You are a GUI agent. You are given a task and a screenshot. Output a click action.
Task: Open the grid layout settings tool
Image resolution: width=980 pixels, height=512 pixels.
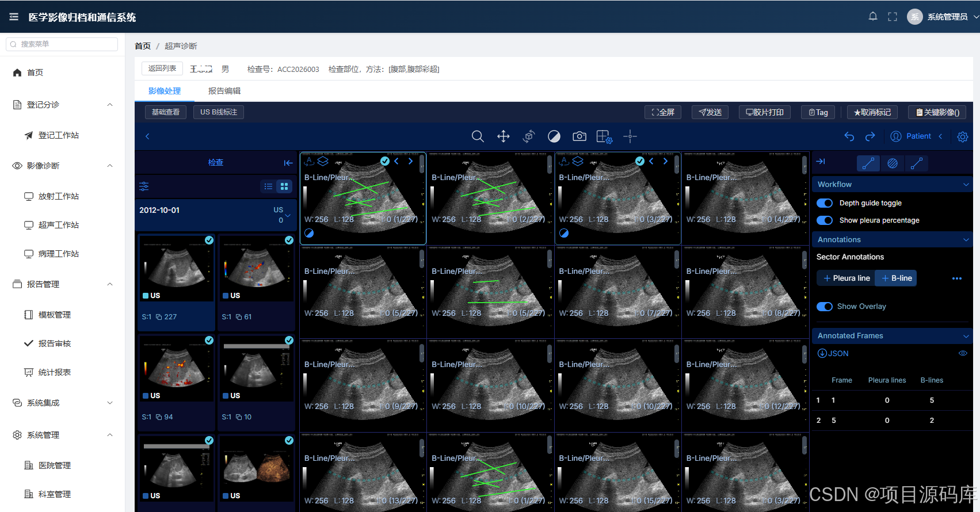click(605, 136)
